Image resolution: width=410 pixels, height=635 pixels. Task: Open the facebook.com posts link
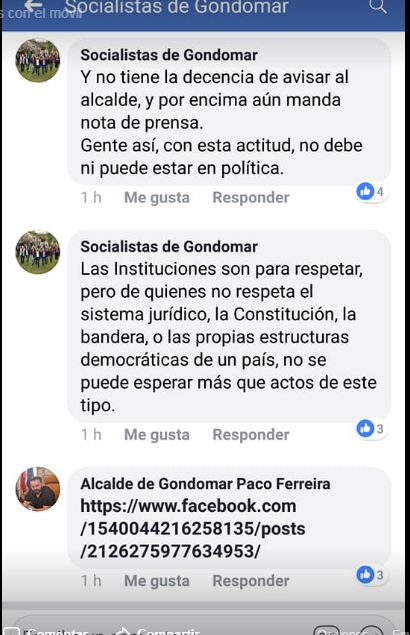click(193, 528)
